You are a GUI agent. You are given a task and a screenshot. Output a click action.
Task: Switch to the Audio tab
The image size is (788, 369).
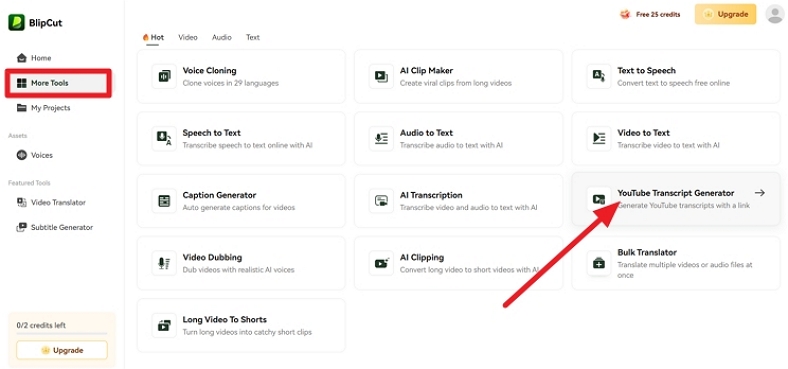click(x=222, y=37)
